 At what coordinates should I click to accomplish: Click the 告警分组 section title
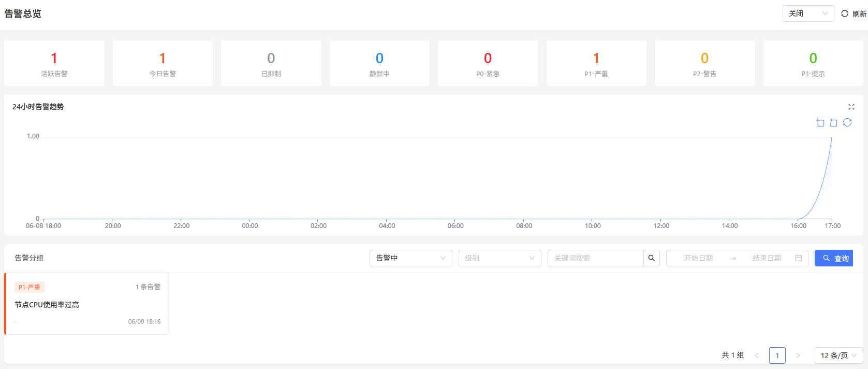point(29,258)
